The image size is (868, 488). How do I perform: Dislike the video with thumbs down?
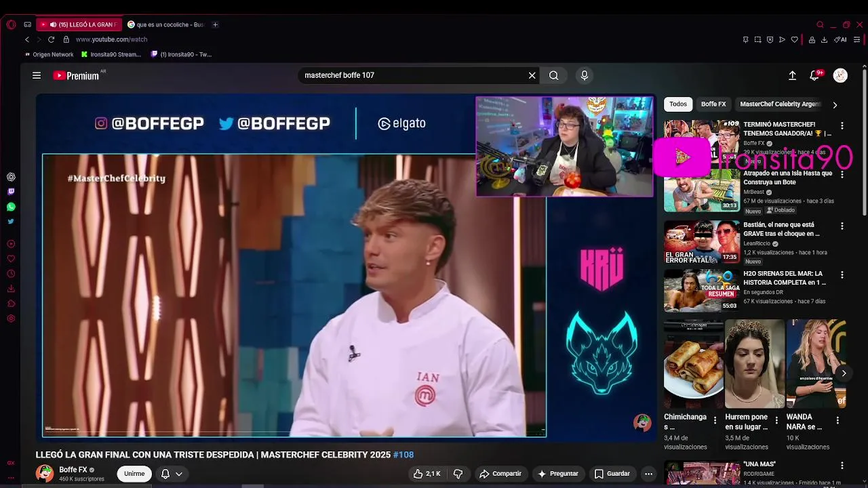click(x=458, y=474)
